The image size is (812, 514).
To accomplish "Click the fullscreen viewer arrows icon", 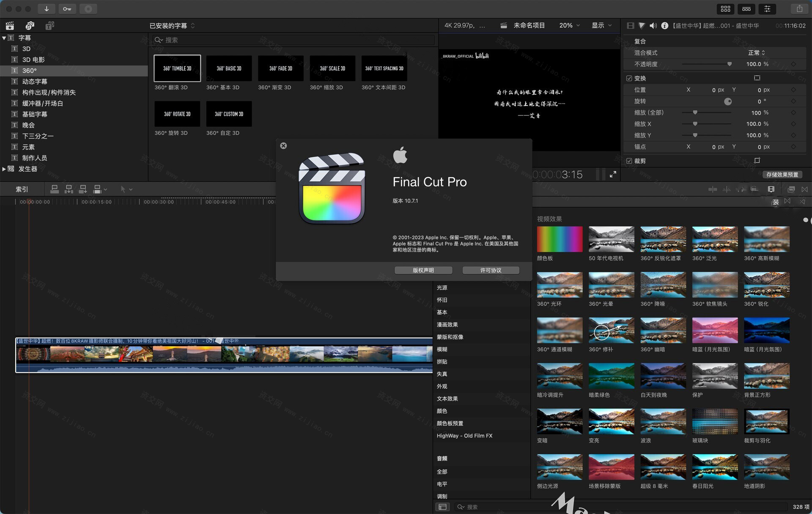I will [613, 175].
